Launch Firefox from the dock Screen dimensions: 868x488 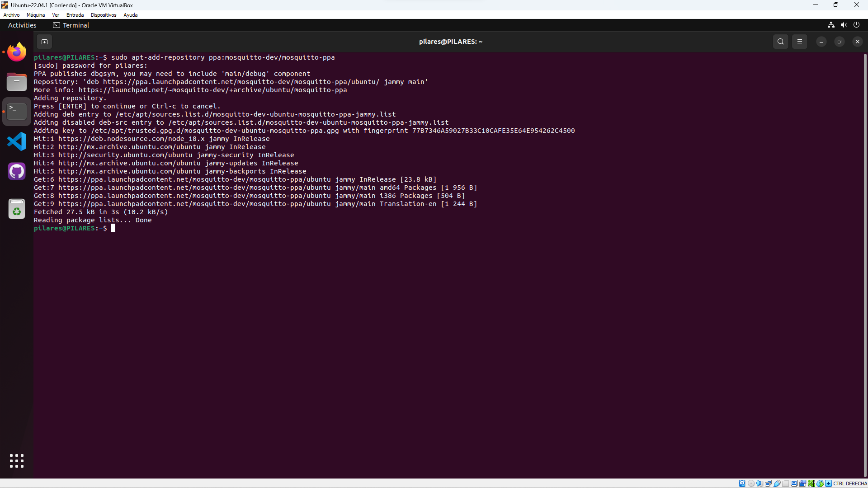pos(17,52)
